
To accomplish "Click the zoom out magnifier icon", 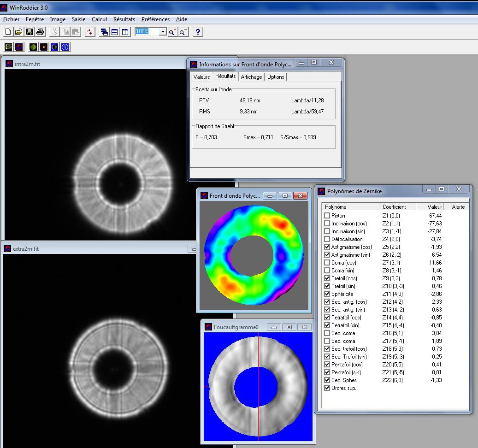I will 183,32.
